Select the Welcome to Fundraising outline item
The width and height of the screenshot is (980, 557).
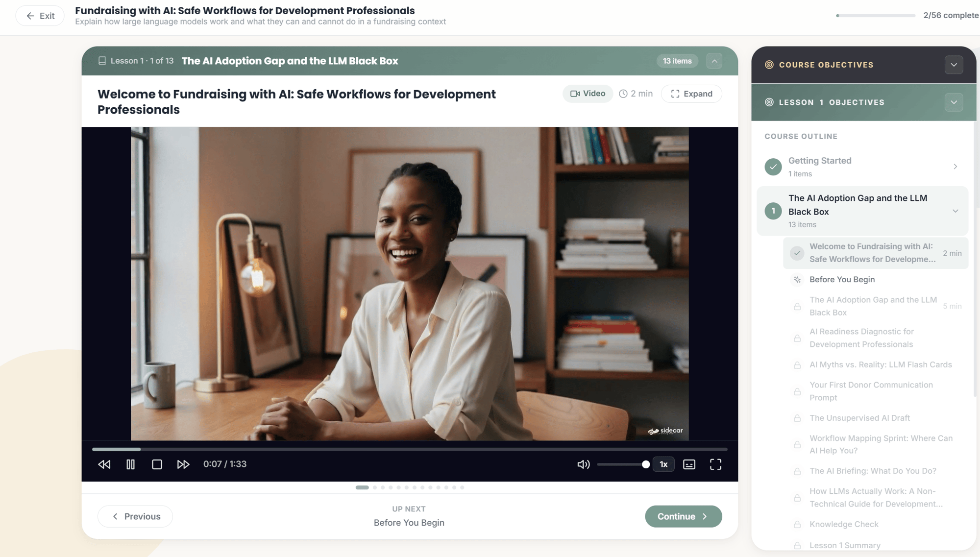point(876,253)
